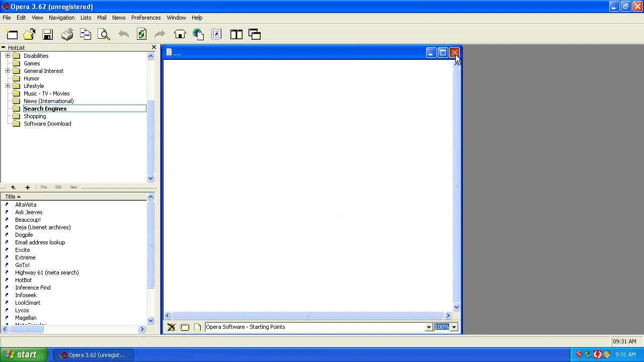This screenshot has height=362, width=644.
Task: Collapse the HotList panel dash icon
Action: [x=3, y=47]
